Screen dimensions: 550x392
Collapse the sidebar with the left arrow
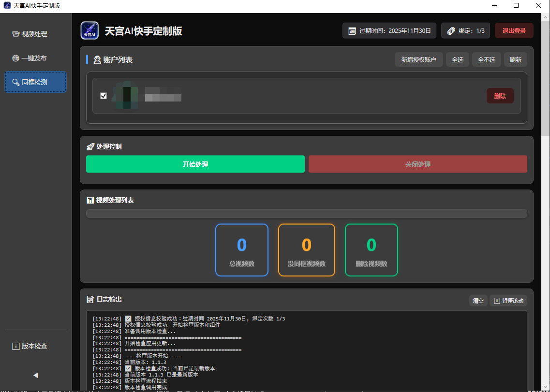point(35,375)
